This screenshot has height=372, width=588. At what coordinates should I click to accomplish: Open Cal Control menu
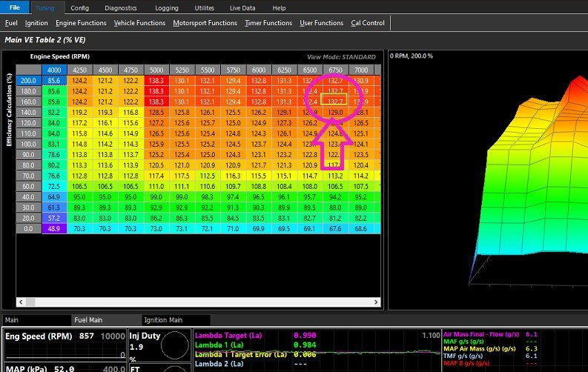point(368,23)
